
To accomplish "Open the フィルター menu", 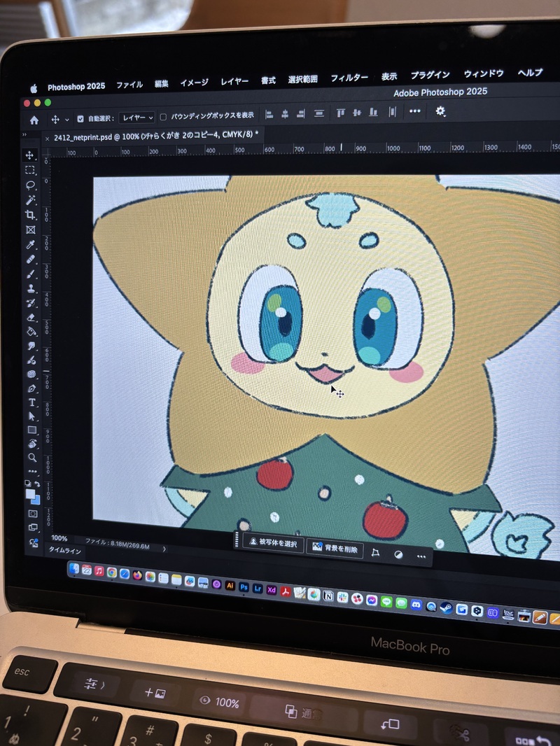I will 349,78.
